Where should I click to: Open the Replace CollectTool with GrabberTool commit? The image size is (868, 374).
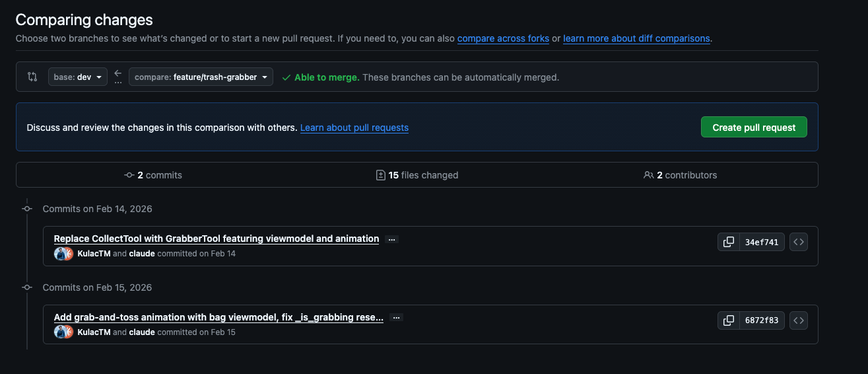217,239
